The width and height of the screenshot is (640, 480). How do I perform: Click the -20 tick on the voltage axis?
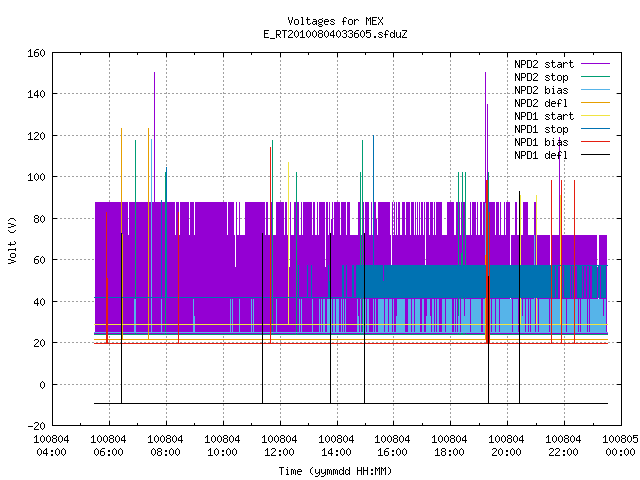pos(36,426)
